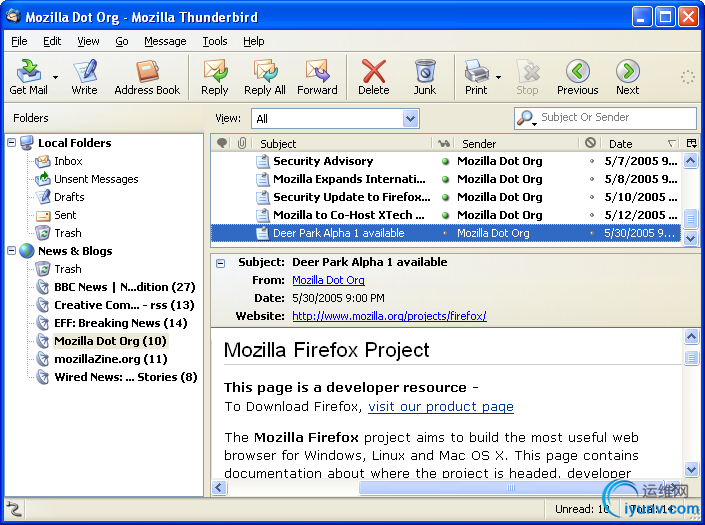Screen dimensions: 705x525
Task: Click the junk status column header icon
Action: 590,143
